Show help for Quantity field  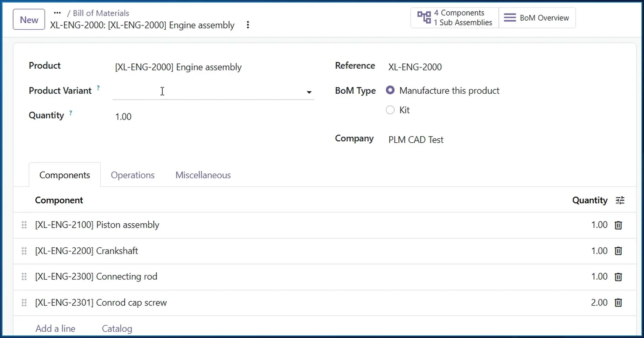tap(70, 113)
